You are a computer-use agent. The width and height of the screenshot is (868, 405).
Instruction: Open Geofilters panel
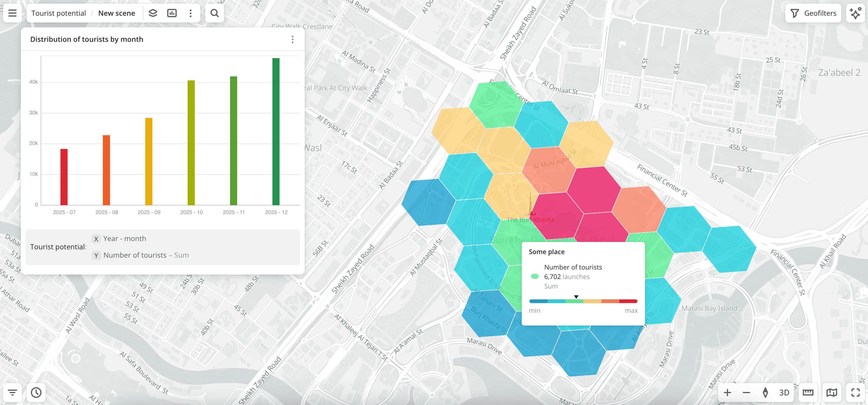(x=813, y=13)
